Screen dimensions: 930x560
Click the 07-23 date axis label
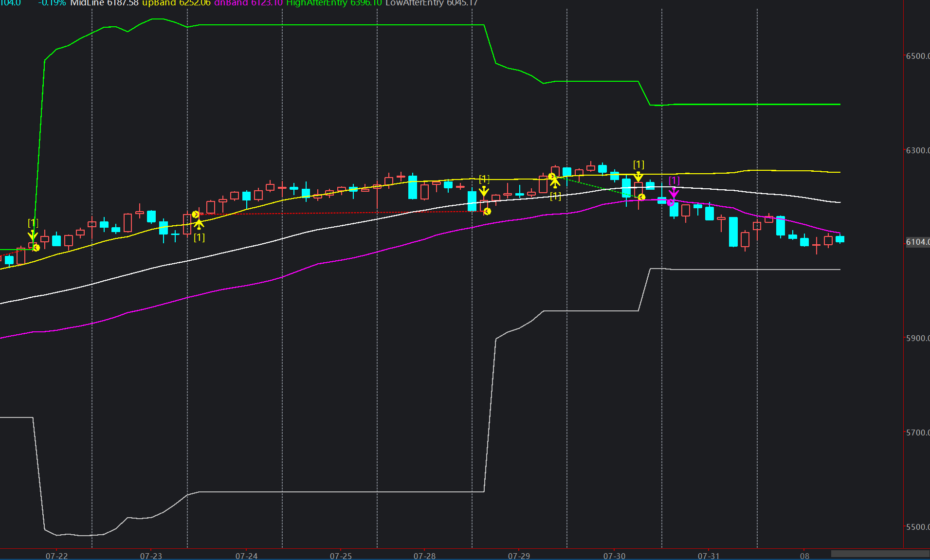[151, 556]
